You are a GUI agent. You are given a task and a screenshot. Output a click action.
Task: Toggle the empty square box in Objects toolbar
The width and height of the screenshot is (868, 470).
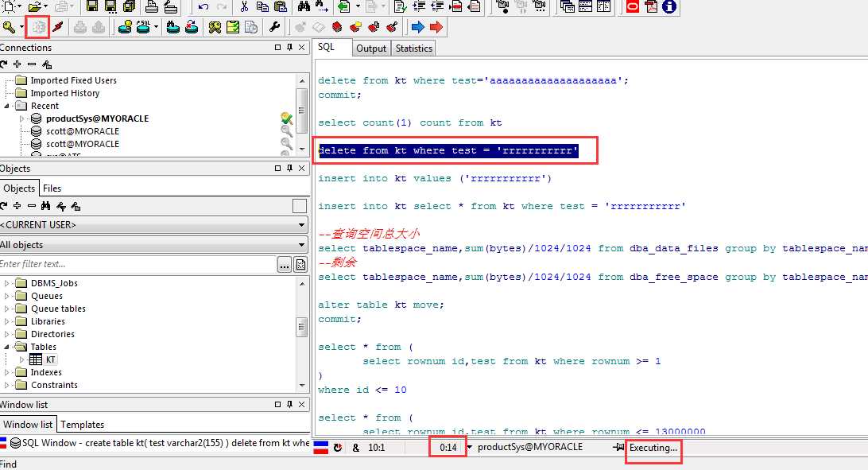click(x=300, y=206)
